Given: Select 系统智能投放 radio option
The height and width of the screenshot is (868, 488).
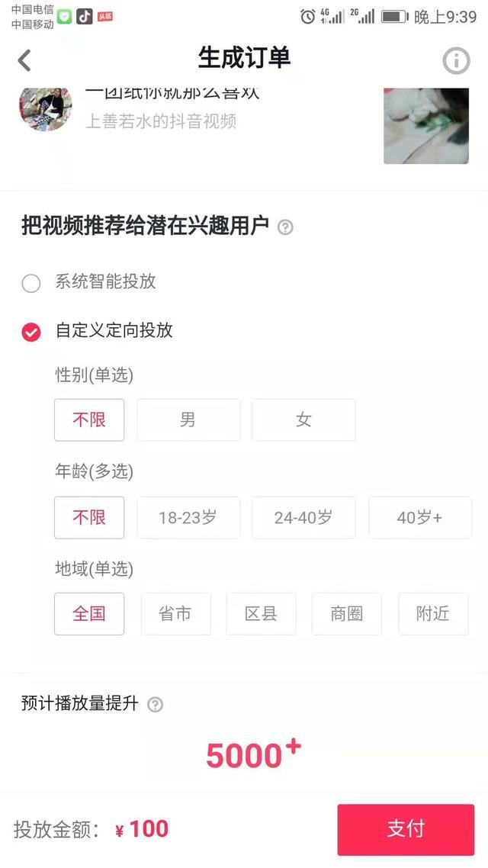Looking at the screenshot, I should pyautogui.click(x=31, y=283).
